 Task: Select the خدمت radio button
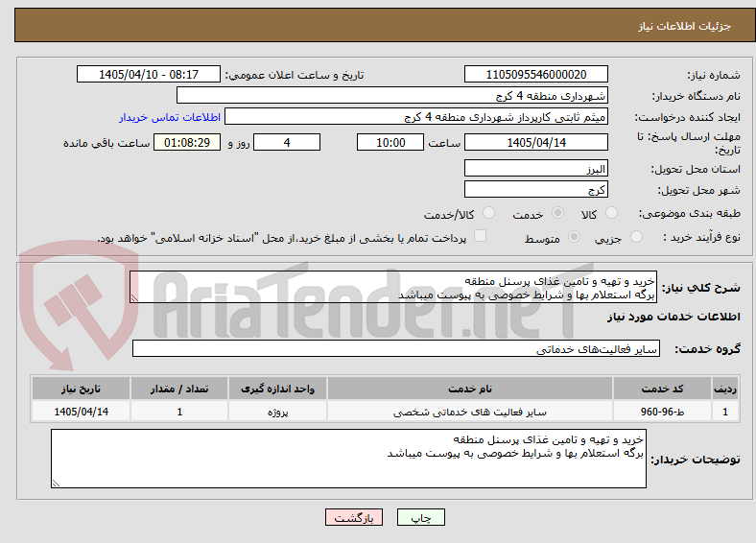pyautogui.click(x=557, y=213)
